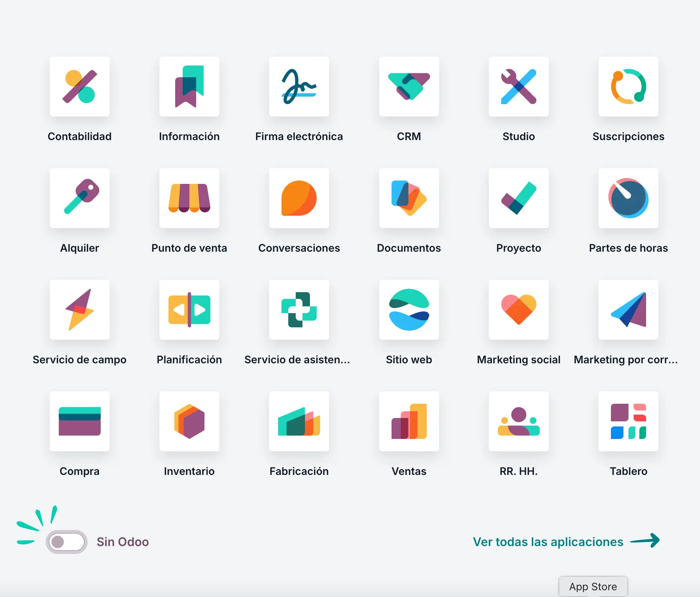Open the Proyecto checkmark icon
The image size is (700, 597).
(519, 198)
